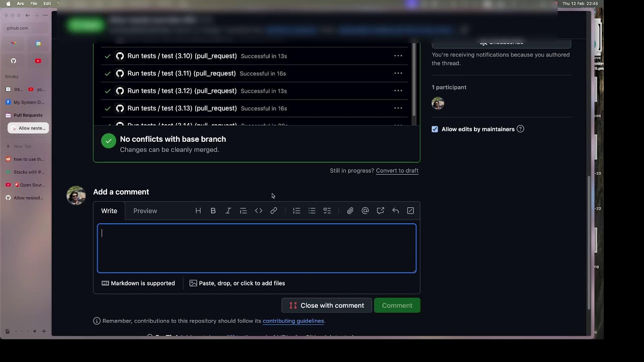Screen dimensions: 644x362
Task: Click the github.com address field
Action: tap(26, 28)
